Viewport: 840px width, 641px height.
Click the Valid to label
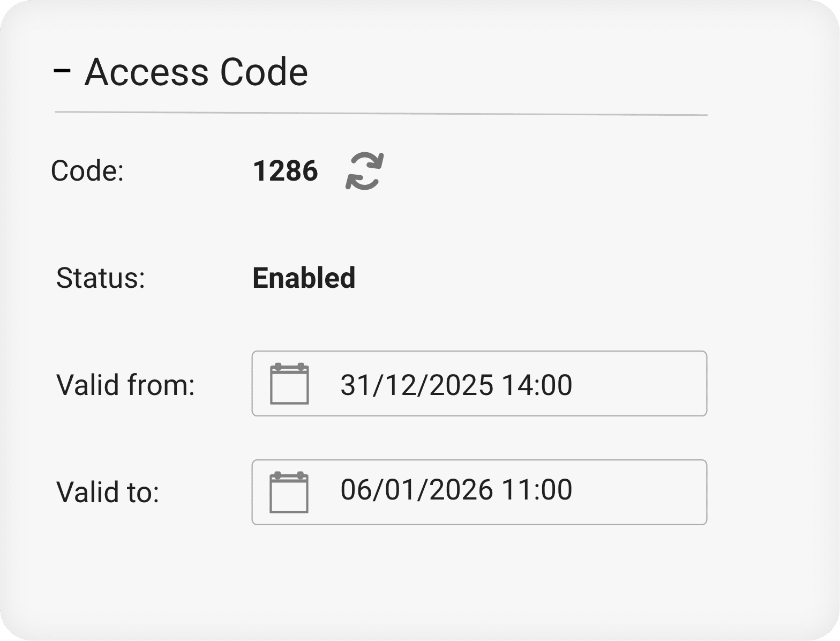coord(108,492)
